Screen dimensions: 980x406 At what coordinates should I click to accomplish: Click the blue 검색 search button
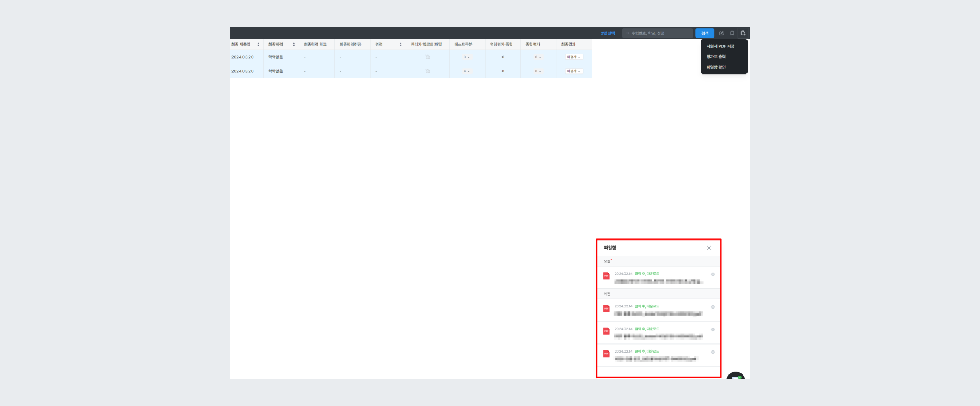coord(705,33)
